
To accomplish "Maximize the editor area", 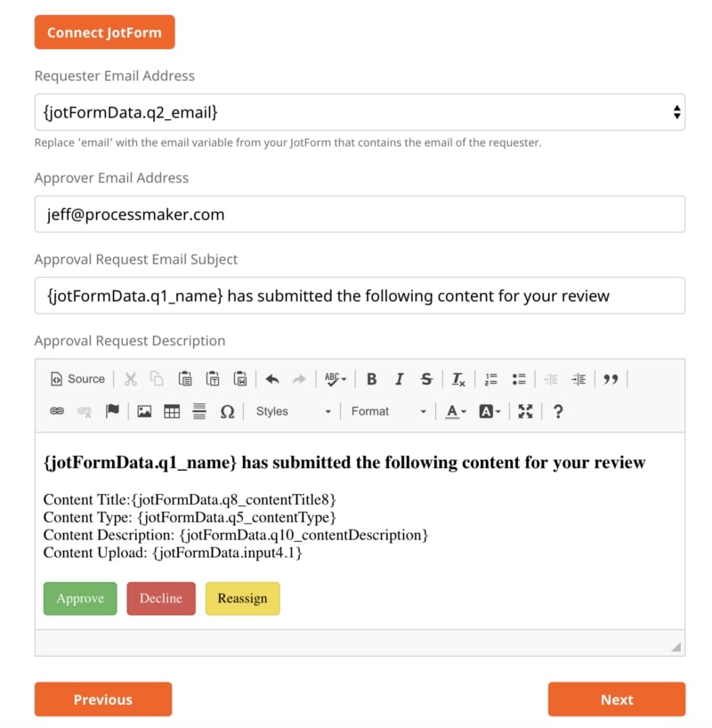I will [525, 411].
